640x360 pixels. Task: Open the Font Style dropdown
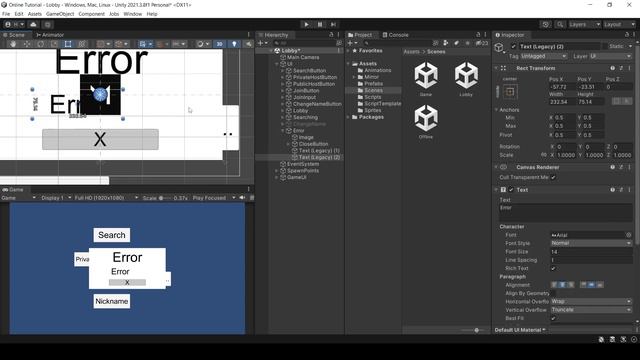coord(591,243)
